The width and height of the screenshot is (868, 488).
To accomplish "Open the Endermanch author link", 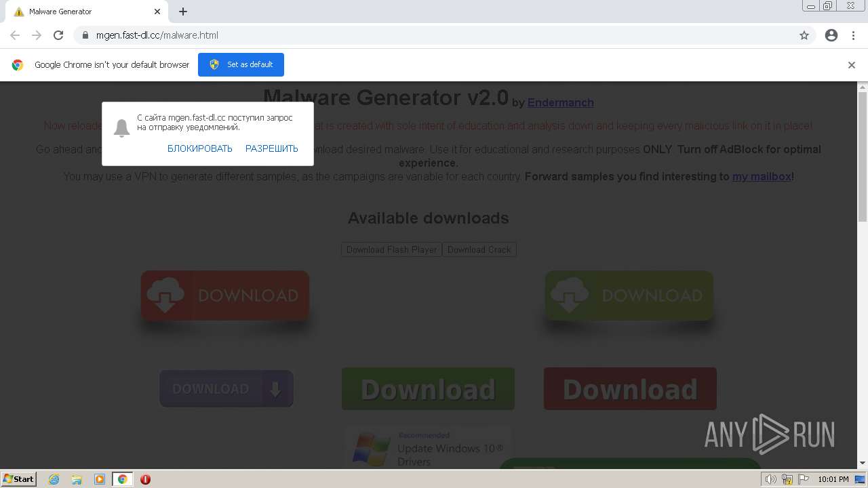I will coord(561,102).
